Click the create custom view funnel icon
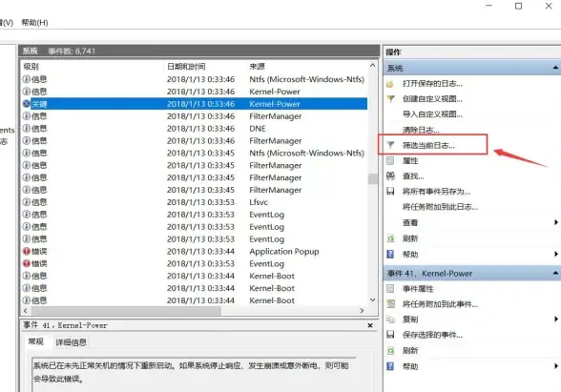This screenshot has height=392, width=561. [390, 99]
